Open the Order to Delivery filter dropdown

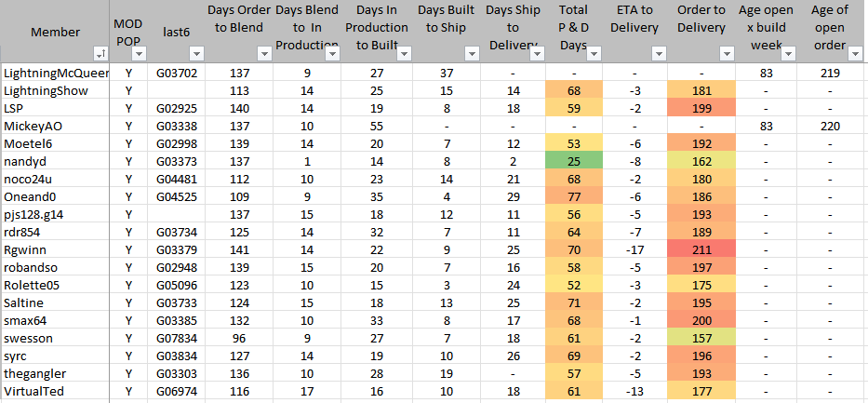point(726,54)
